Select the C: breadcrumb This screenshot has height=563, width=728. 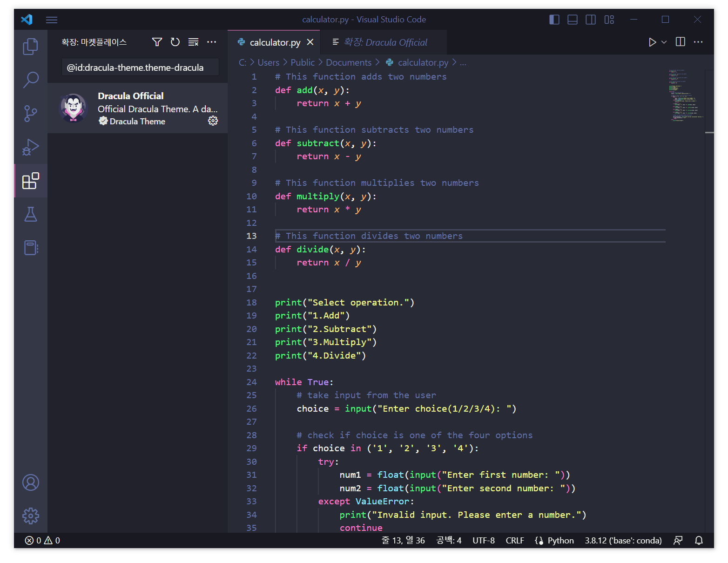coord(243,62)
